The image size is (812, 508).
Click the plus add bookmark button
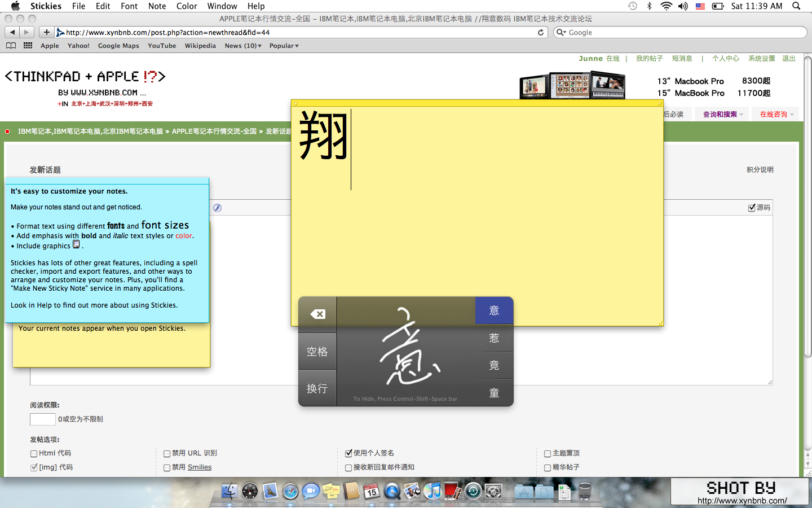click(47, 32)
